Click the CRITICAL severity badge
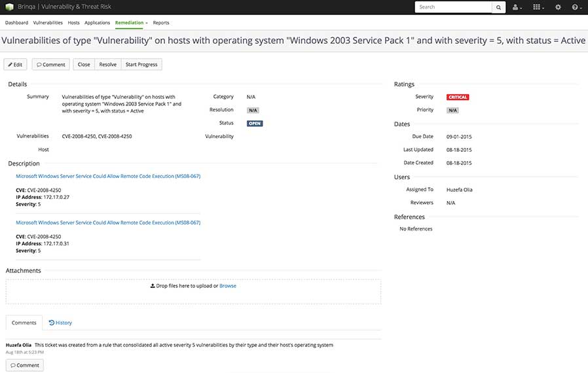Viewport: 588px width, 373px height. click(x=458, y=97)
